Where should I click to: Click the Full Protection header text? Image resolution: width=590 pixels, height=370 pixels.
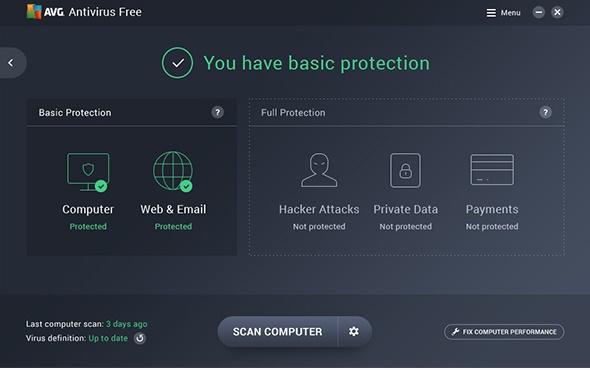[293, 113]
